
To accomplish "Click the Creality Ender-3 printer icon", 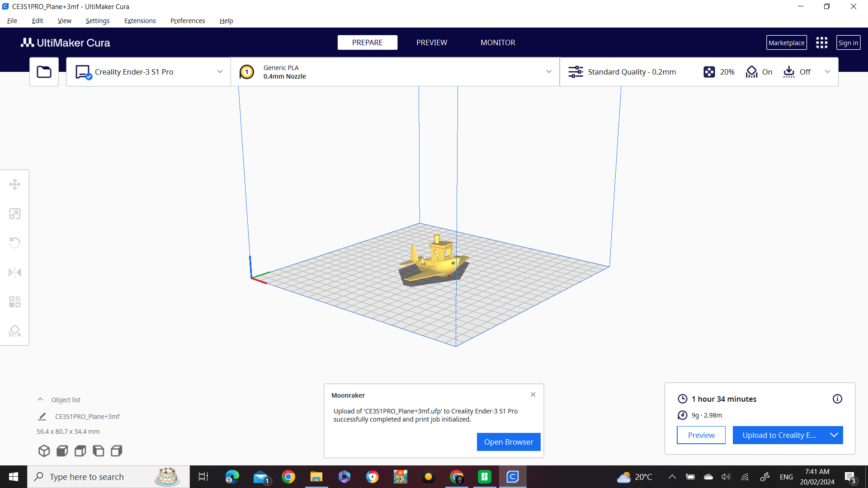I will pyautogui.click(x=84, y=72).
